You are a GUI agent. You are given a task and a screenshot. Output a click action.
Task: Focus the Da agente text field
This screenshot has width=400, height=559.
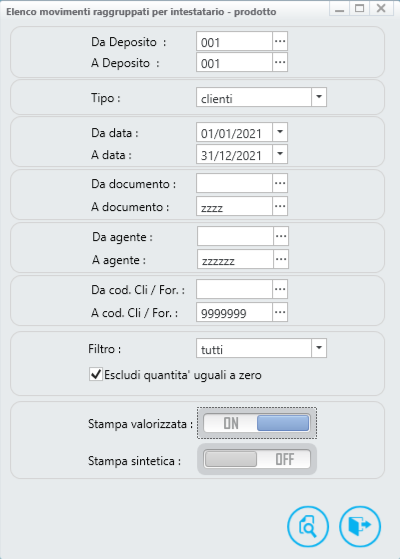(x=235, y=236)
